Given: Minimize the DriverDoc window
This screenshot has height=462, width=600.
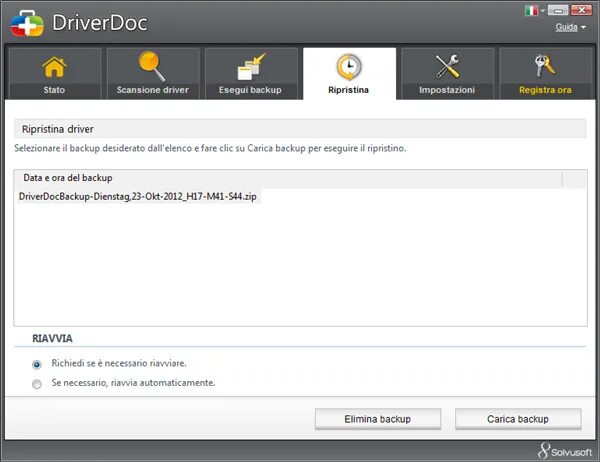Looking at the screenshot, I should (558, 10).
